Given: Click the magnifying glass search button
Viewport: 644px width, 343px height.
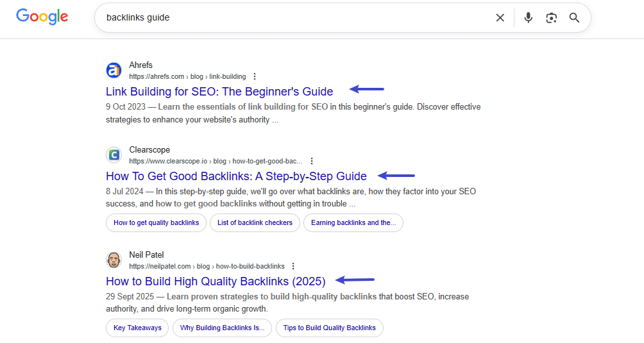Looking at the screenshot, I should point(574,18).
